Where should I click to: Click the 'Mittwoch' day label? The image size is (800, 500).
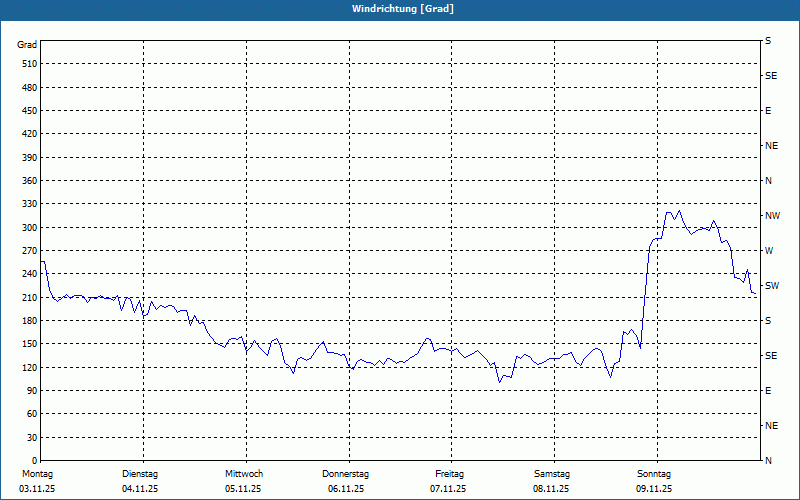pyautogui.click(x=244, y=474)
